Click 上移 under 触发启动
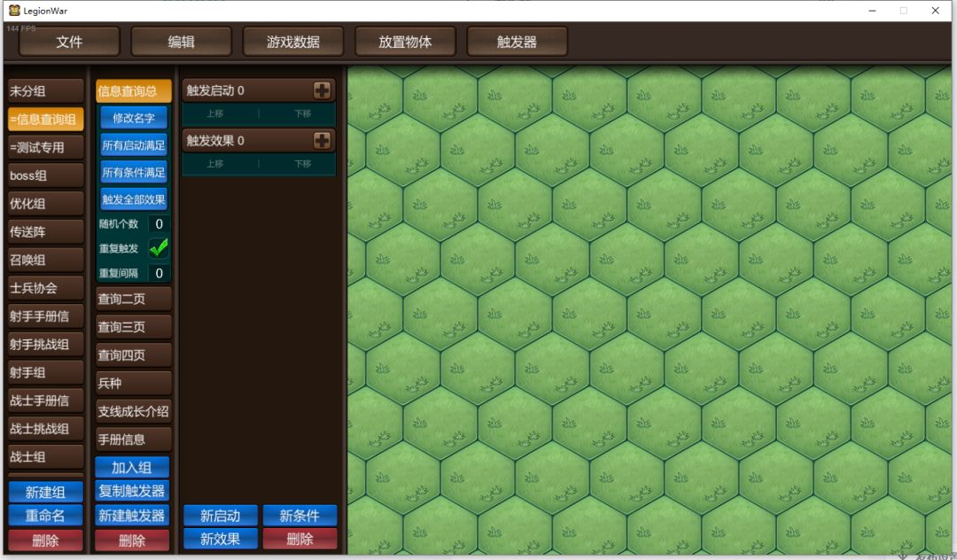957x560 pixels. pyautogui.click(x=214, y=113)
